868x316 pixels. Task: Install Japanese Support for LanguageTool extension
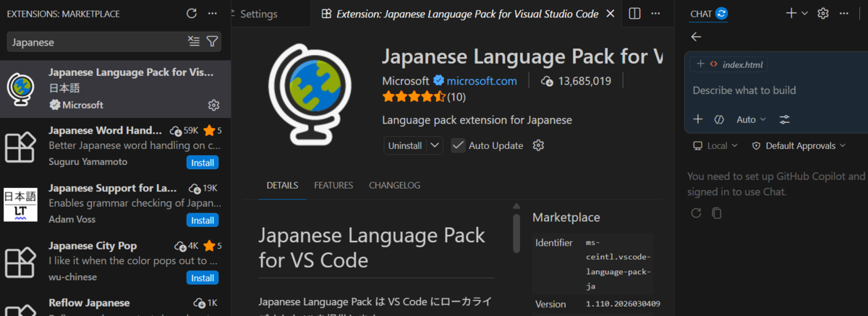point(203,220)
